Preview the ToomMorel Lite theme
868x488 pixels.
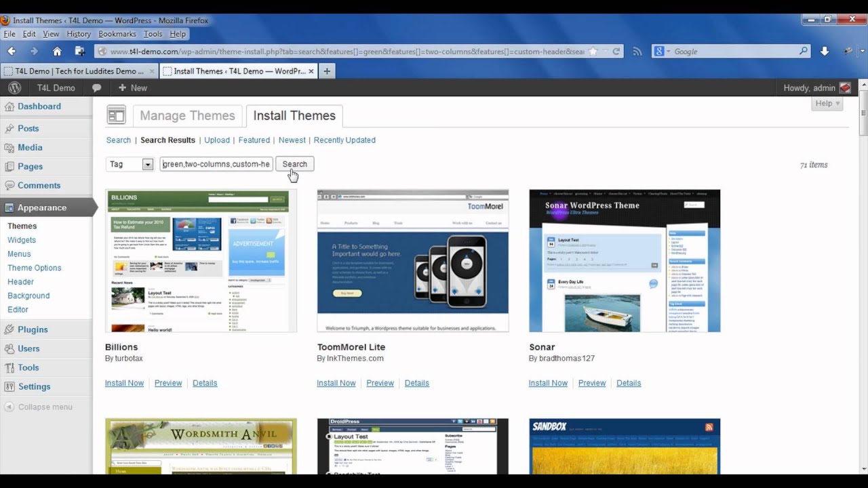coord(380,383)
